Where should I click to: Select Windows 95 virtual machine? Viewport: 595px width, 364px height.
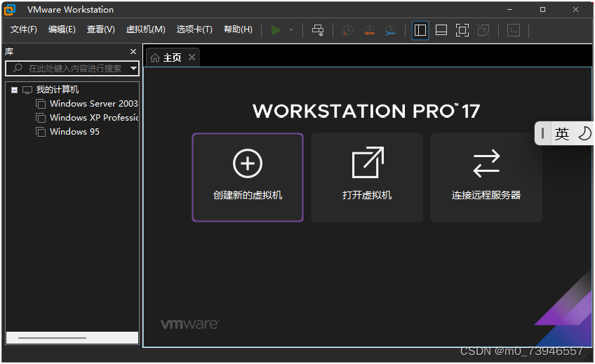[75, 132]
